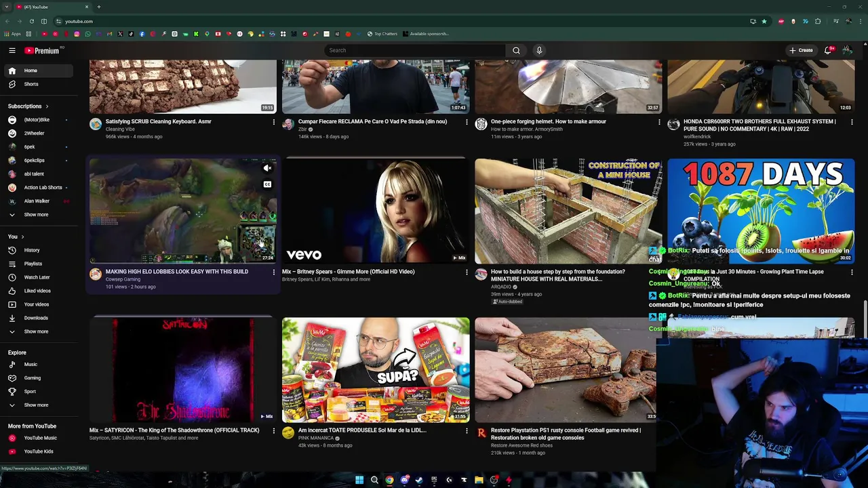Click the Restore Awesome channel avatar

pyautogui.click(x=481, y=433)
